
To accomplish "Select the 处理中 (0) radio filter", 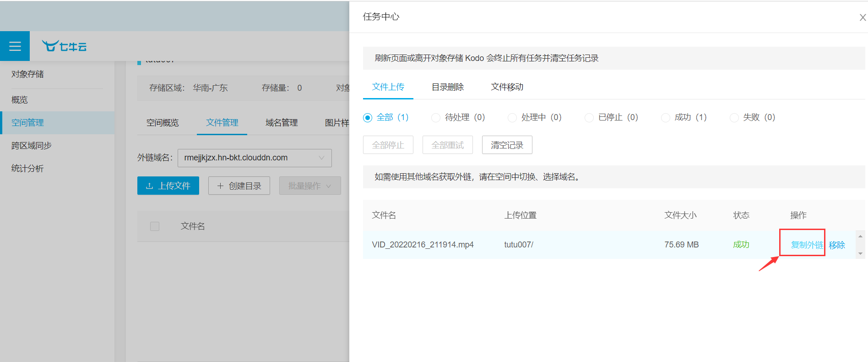I will coord(535,117).
